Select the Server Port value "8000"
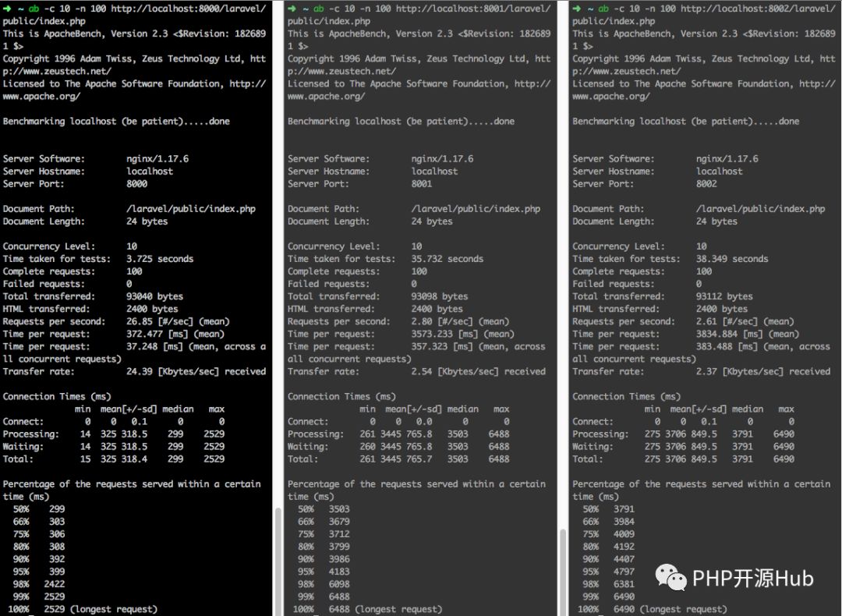 point(137,184)
